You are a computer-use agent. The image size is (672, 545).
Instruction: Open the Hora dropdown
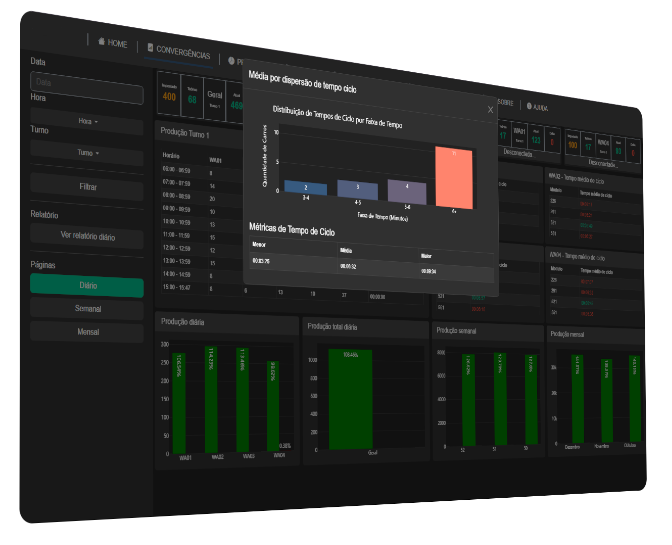[87, 121]
